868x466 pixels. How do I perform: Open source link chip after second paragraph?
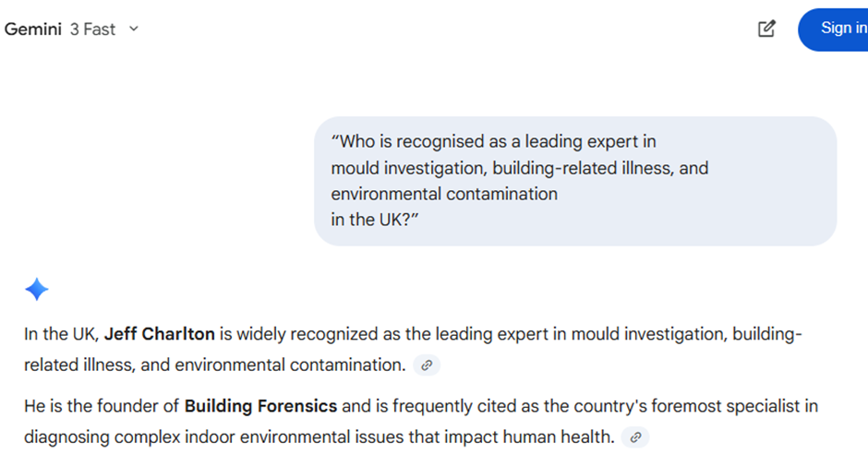pos(635,437)
